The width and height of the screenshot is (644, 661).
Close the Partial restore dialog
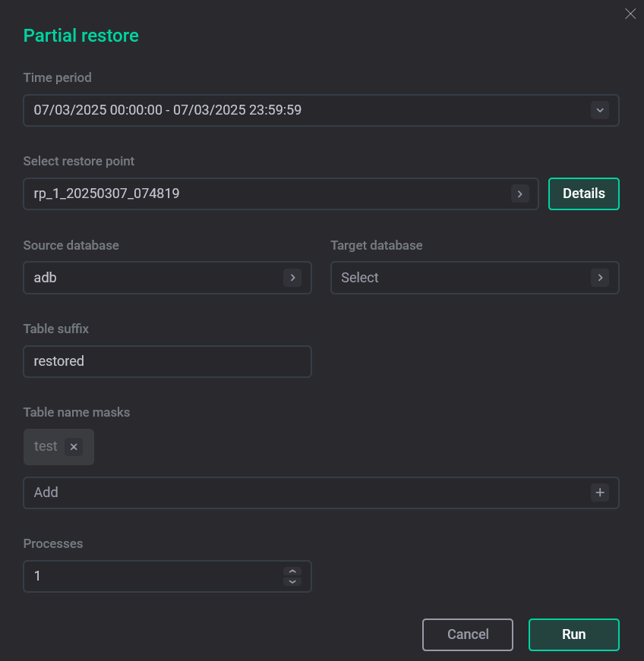pyautogui.click(x=630, y=14)
